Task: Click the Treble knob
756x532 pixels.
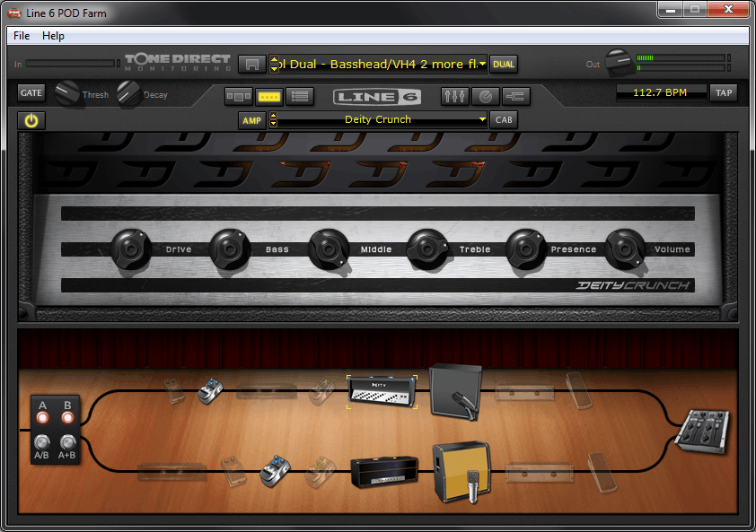Action: (x=426, y=249)
